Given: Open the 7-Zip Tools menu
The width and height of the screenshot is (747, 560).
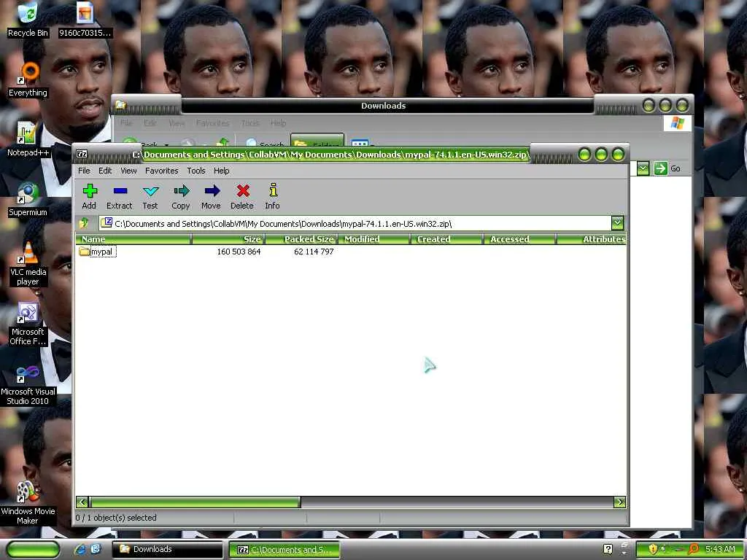Looking at the screenshot, I should [196, 171].
